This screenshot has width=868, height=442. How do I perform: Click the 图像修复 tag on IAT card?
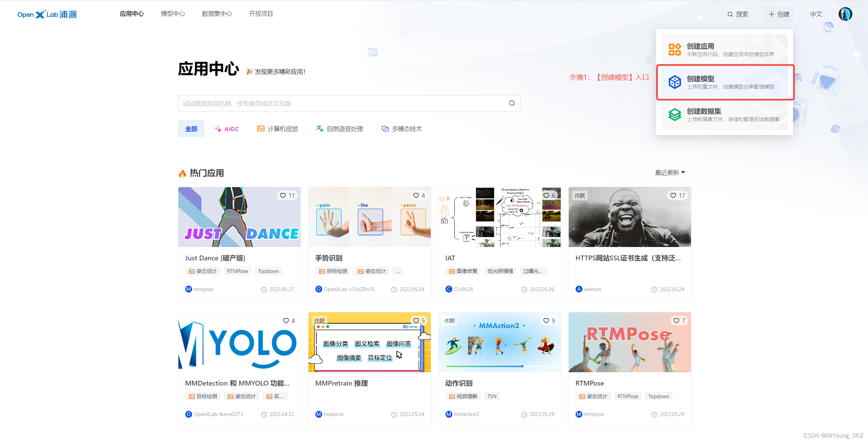(x=463, y=271)
